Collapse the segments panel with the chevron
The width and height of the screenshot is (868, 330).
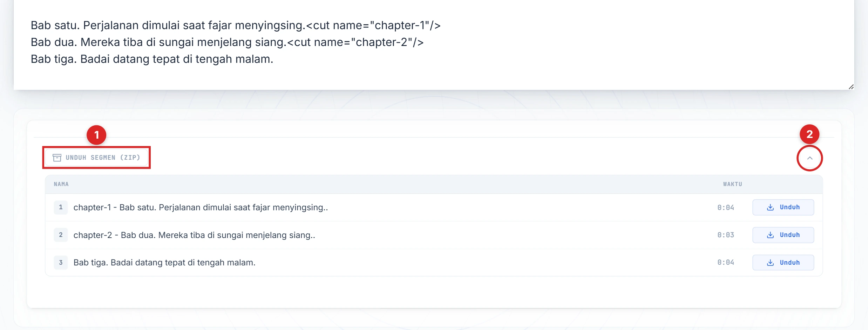(809, 158)
